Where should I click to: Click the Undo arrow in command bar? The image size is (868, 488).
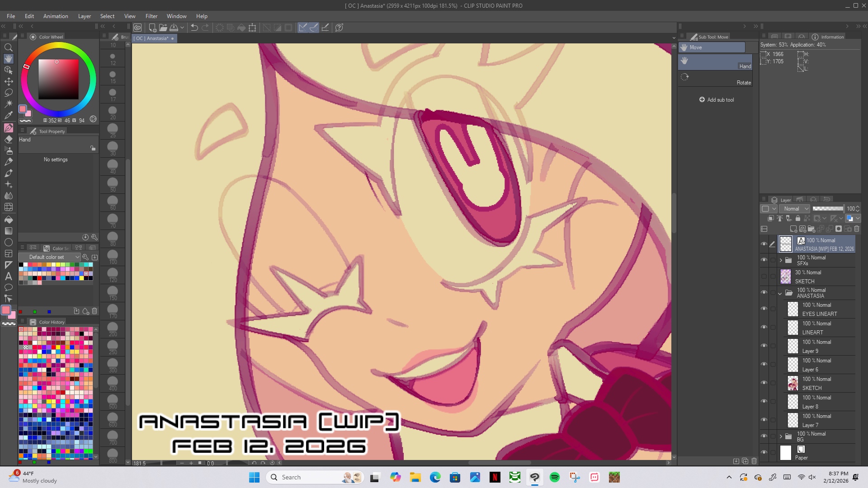pos(194,28)
